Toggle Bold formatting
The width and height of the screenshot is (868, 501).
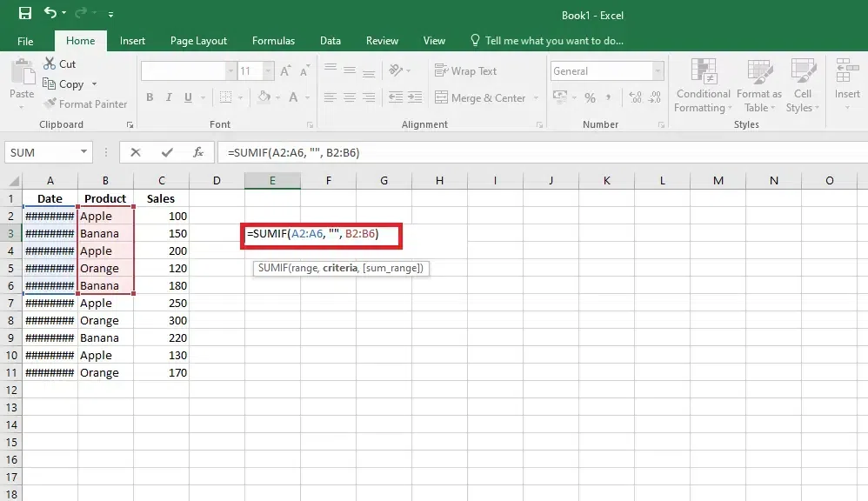pos(150,97)
